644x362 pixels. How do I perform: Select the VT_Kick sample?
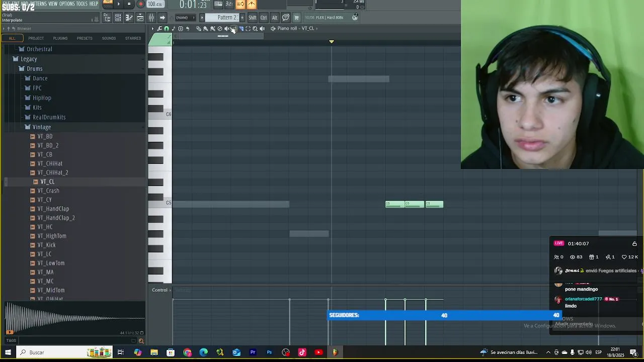[x=46, y=245]
